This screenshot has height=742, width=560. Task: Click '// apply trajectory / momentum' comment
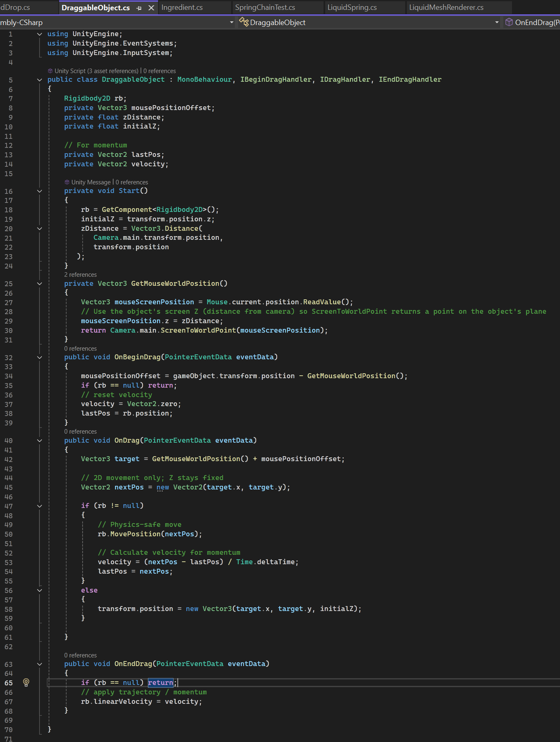pyautogui.click(x=144, y=692)
